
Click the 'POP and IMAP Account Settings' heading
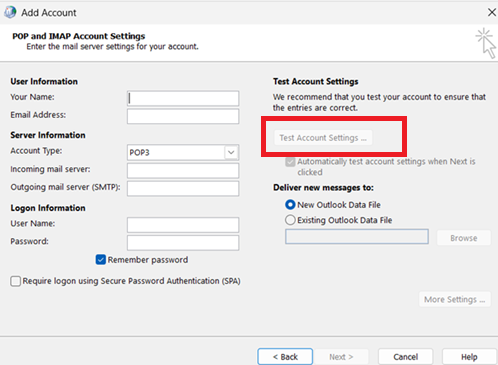pyautogui.click(x=79, y=36)
